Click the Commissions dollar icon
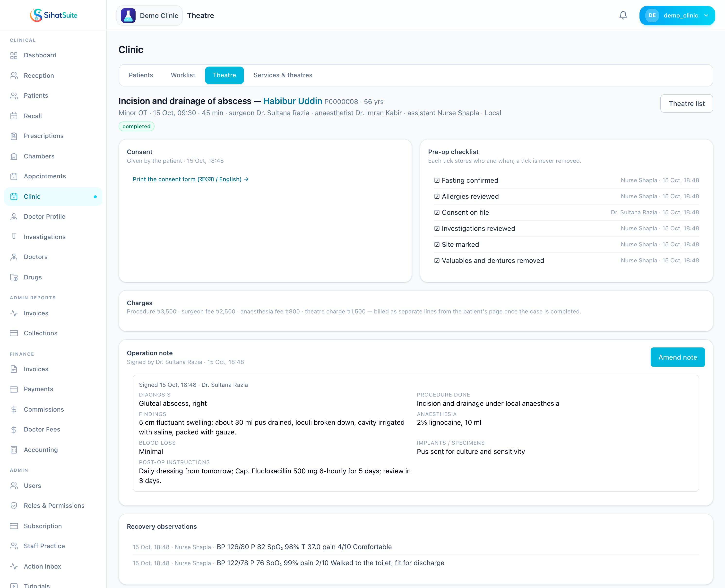Screen dimensions: 725x588 point(14,409)
